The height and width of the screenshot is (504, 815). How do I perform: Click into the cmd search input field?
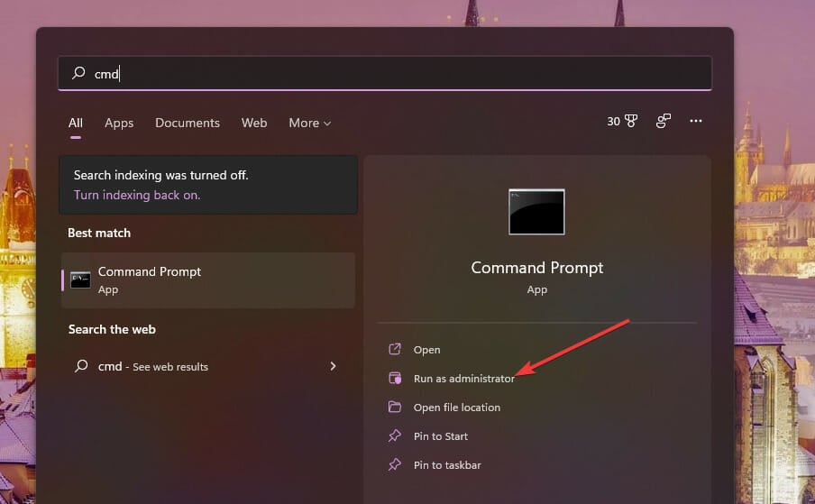385,73
